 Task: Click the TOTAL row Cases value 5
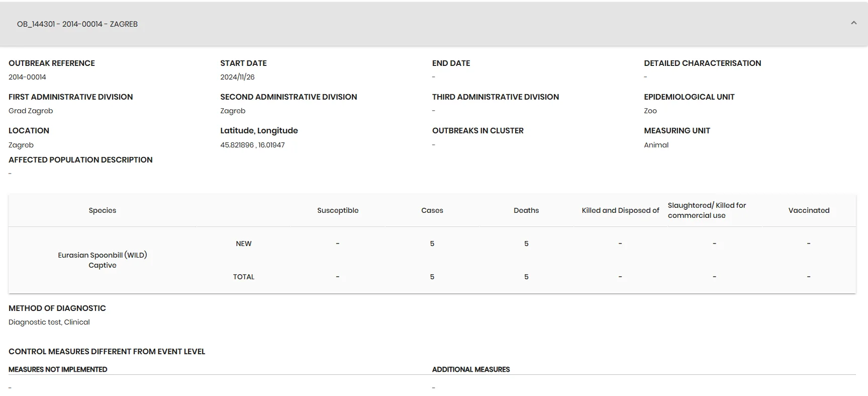[x=432, y=277]
